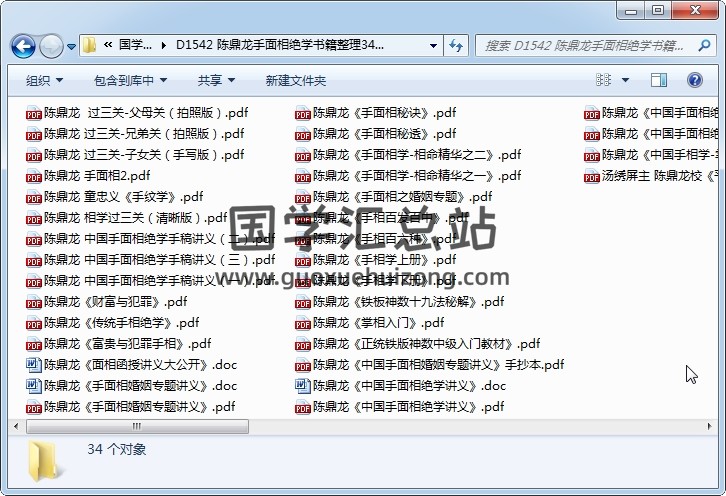Select PDF icon of 相学过三关(清晰版)
The image size is (726, 496).
pos(34,218)
